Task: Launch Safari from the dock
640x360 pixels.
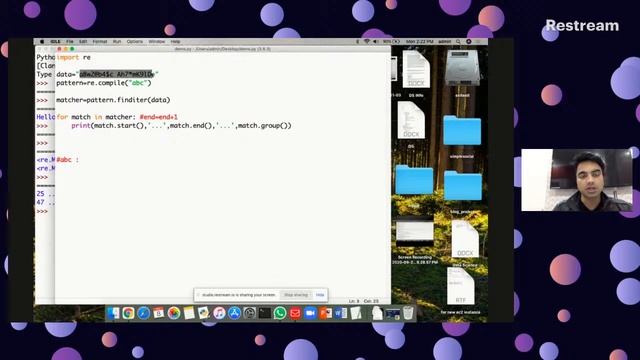Action: point(143,313)
